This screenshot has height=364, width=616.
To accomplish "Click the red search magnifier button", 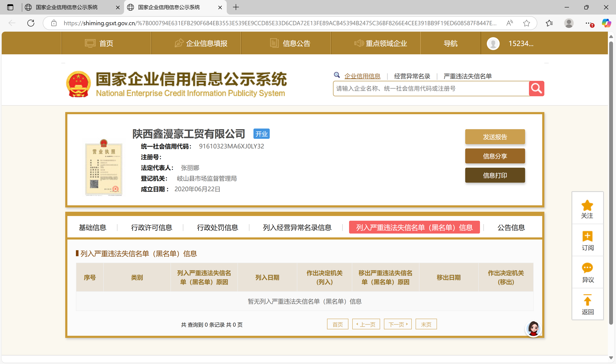I will coord(536,88).
